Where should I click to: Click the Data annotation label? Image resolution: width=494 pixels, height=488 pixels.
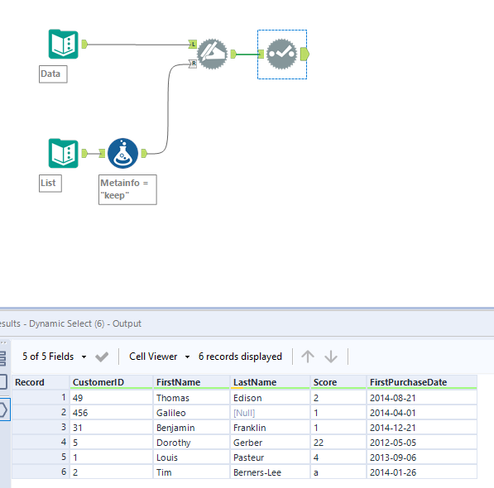click(x=53, y=74)
